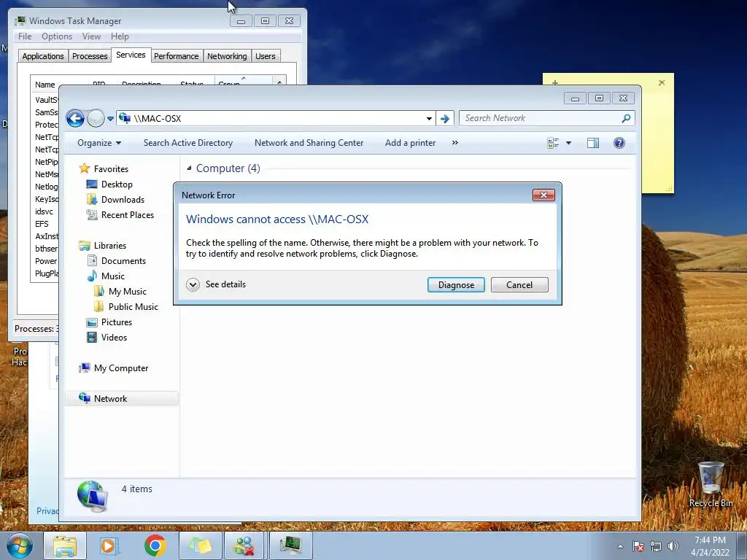Delete sticky note with X icon
This screenshot has width=747, height=560.
click(x=661, y=82)
